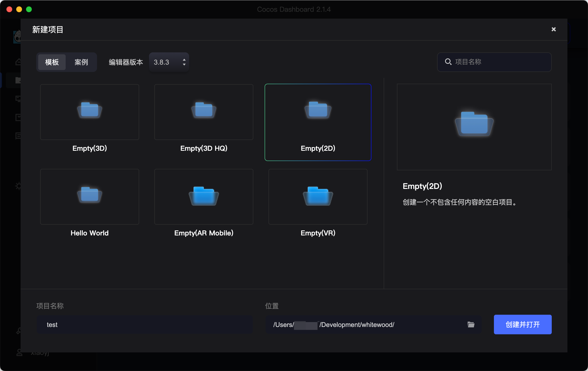The image size is (588, 371).
Task: Pick the Empty(AR Mobile) template icon
Action: tap(204, 196)
